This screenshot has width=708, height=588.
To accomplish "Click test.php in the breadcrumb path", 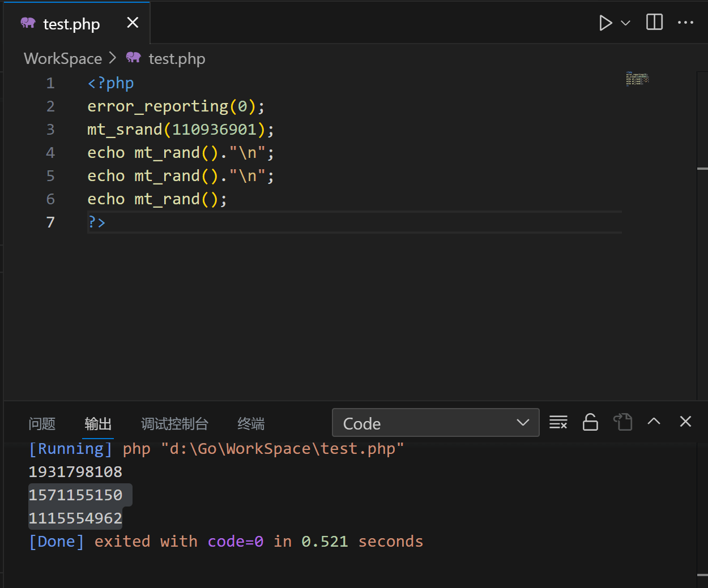I will click(x=176, y=59).
